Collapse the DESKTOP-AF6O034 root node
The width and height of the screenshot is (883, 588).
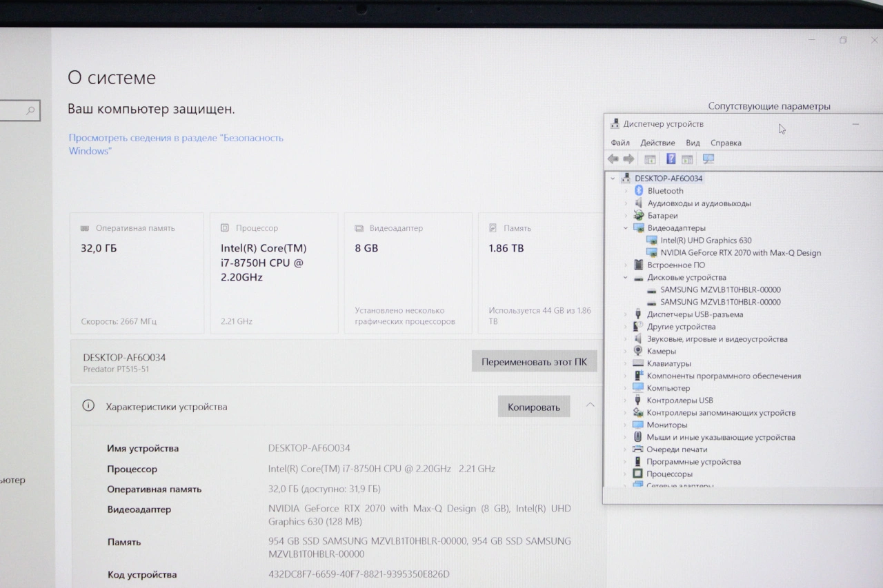point(613,179)
